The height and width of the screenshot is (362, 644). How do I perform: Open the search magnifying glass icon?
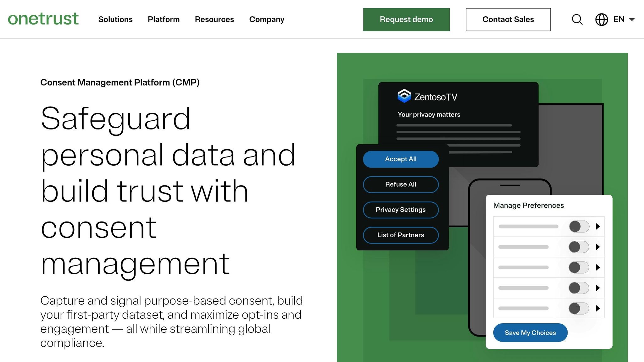pos(577,19)
